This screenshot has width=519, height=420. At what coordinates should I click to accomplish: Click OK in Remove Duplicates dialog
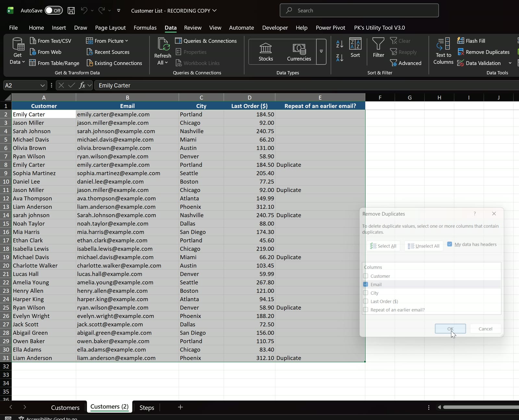(x=450, y=329)
